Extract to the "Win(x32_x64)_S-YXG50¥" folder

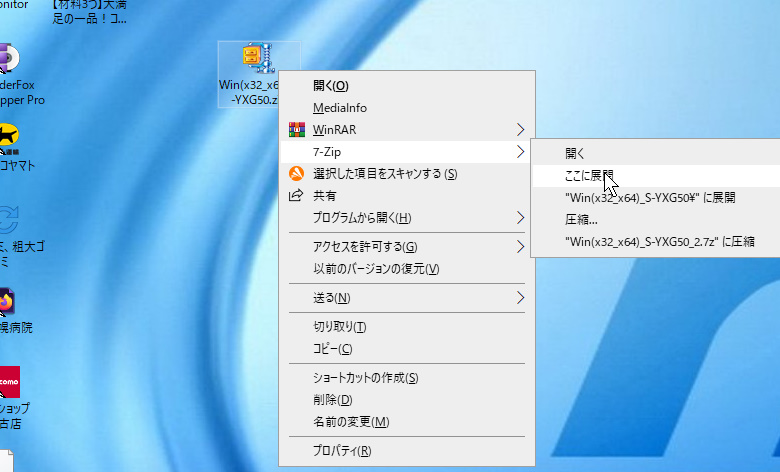point(649,198)
